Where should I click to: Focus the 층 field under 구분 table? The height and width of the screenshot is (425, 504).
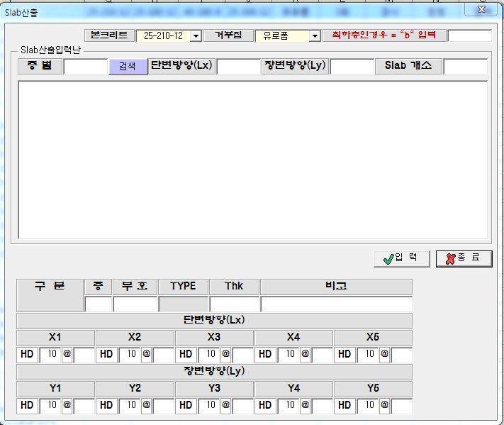point(99,304)
